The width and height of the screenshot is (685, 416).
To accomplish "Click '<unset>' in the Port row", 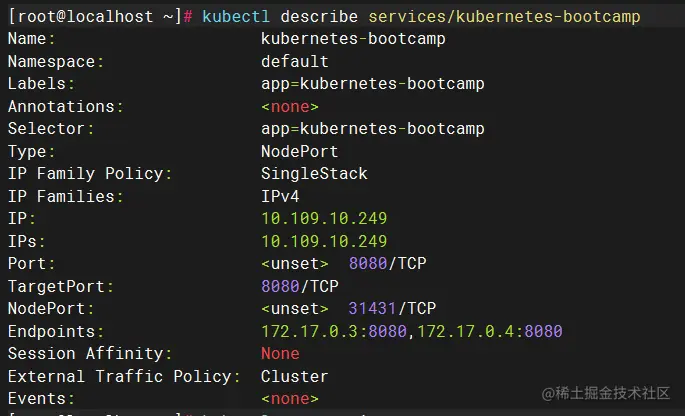I will pos(294,263).
